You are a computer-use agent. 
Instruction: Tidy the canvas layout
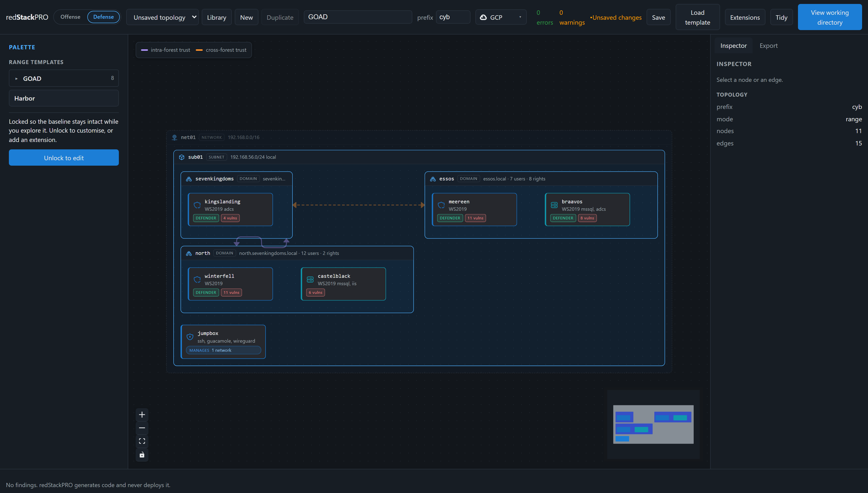(x=781, y=17)
